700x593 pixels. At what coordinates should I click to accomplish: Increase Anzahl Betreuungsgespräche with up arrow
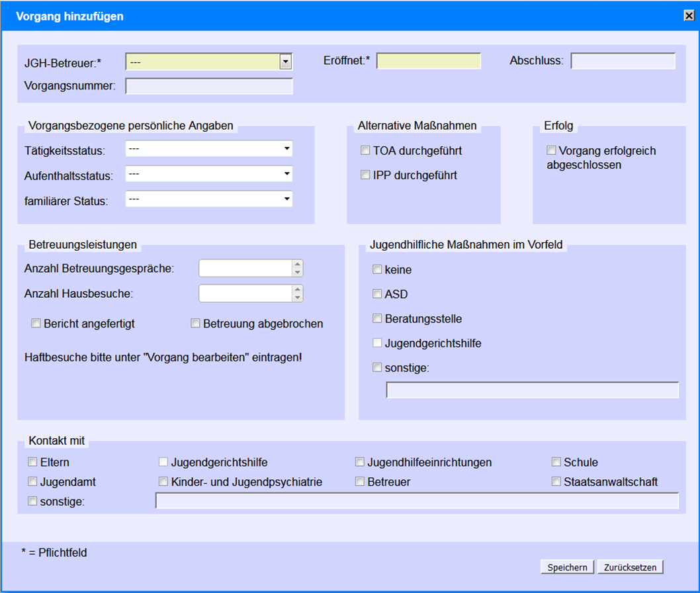pos(298,264)
